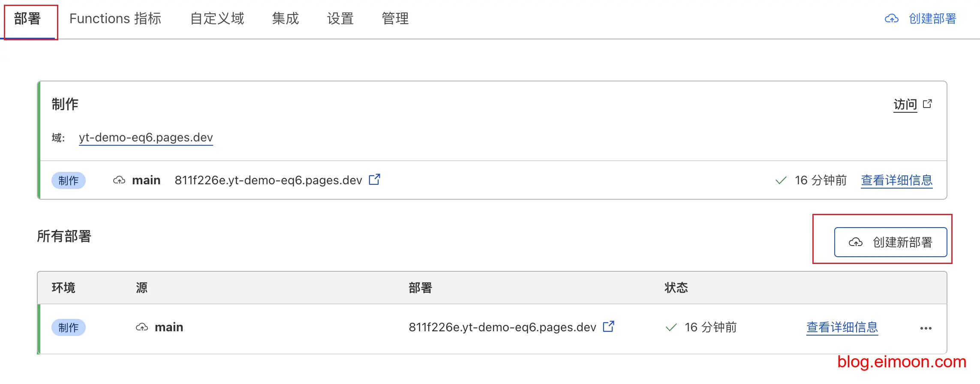Open three-dot more actions menu in table row
Viewport: 980px width, 384px height.
tap(926, 328)
